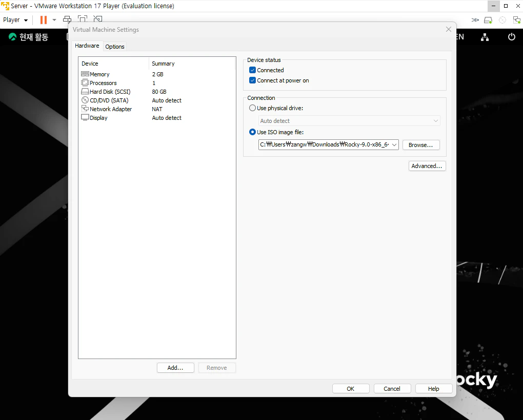Click the Advanced... button
523x420 pixels.
[x=427, y=166]
